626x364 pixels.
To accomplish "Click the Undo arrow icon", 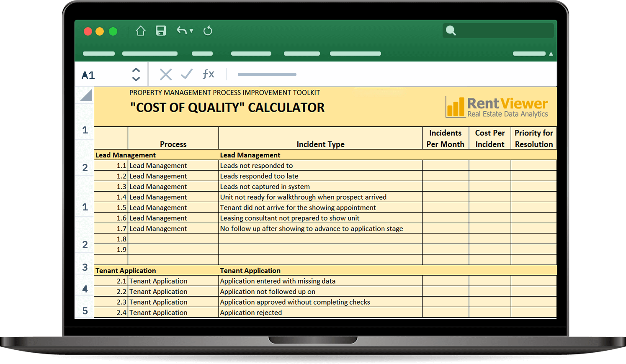I will 181,31.
